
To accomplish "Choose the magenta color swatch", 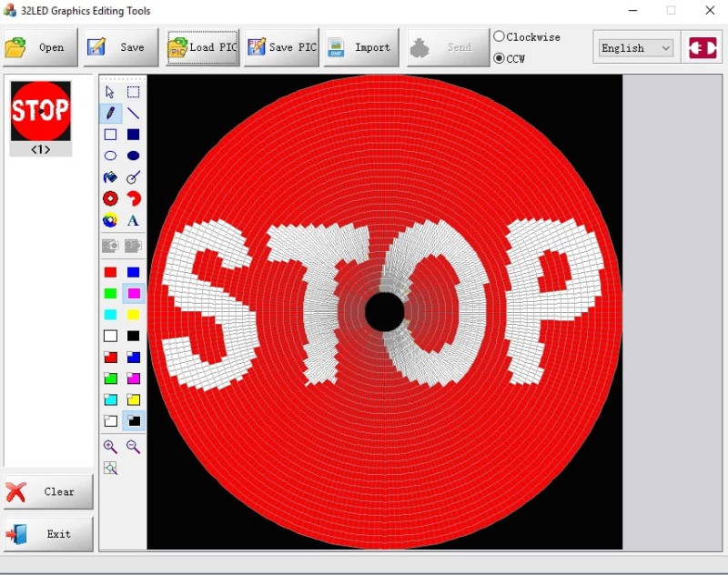I will coord(134,293).
